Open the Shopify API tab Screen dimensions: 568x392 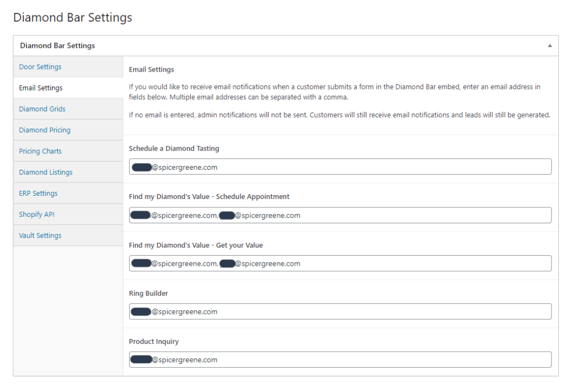click(36, 214)
